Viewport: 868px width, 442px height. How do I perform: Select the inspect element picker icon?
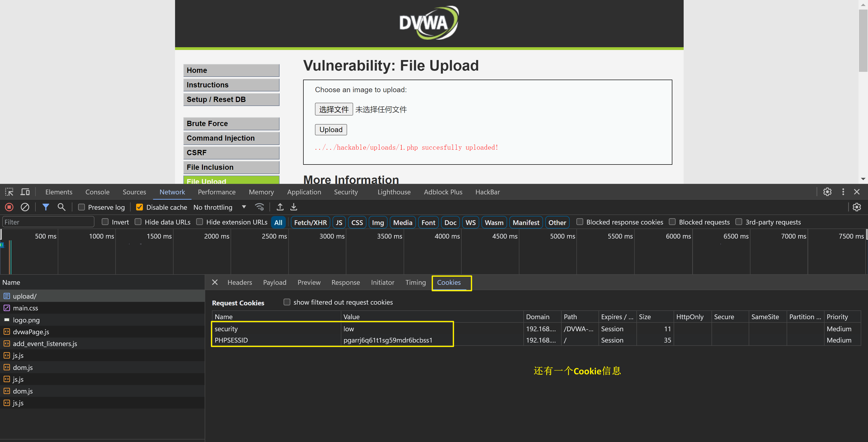click(9, 192)
